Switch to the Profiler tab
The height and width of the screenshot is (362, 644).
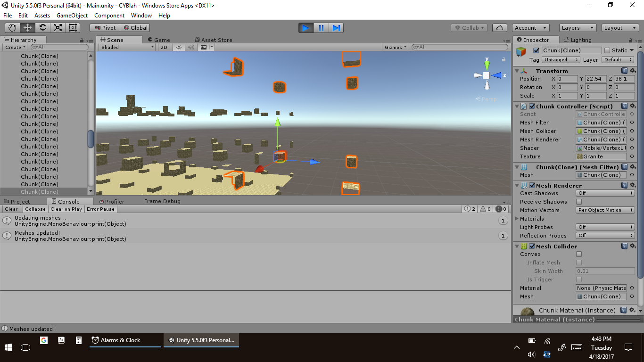[115, 201]
